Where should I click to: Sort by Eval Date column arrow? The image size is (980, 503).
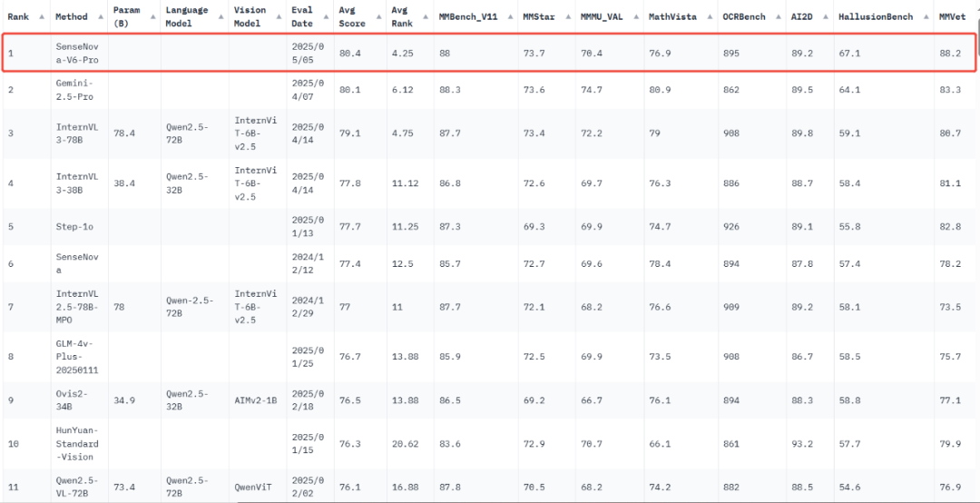[327, 17]
